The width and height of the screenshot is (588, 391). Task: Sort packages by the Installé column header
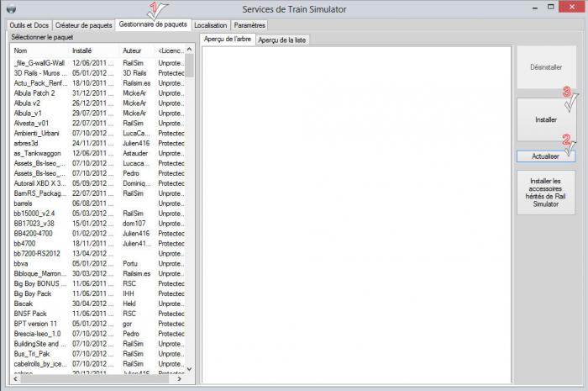click(x=94, y=50)
